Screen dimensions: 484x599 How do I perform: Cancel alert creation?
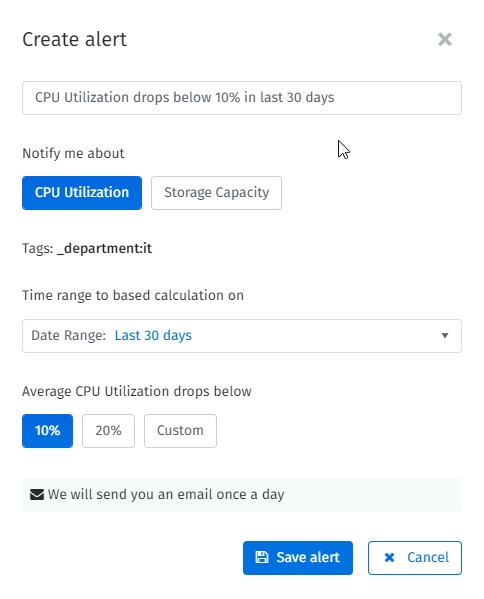coord(415,558)
